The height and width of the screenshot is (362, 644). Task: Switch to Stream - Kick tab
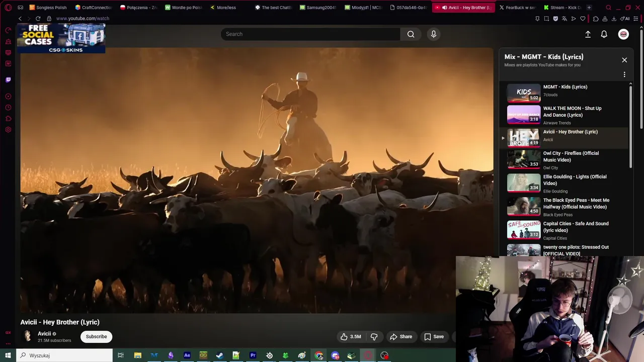[562, 8]
